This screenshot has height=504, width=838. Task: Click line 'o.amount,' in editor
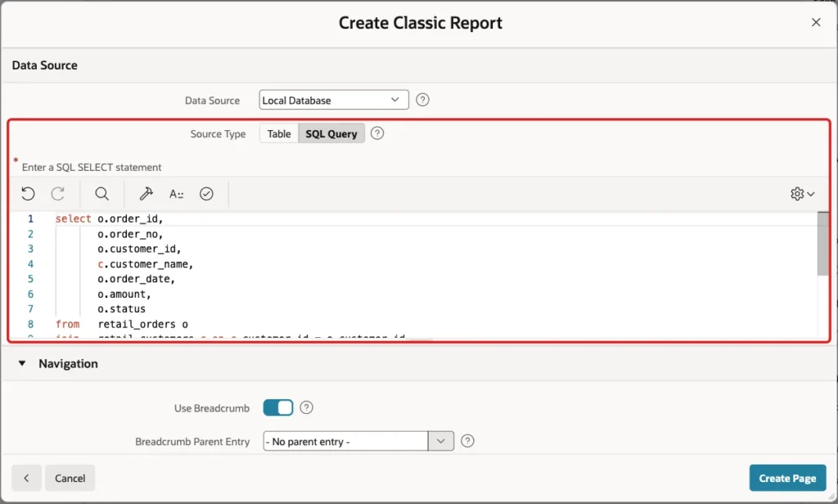point(124,294)
